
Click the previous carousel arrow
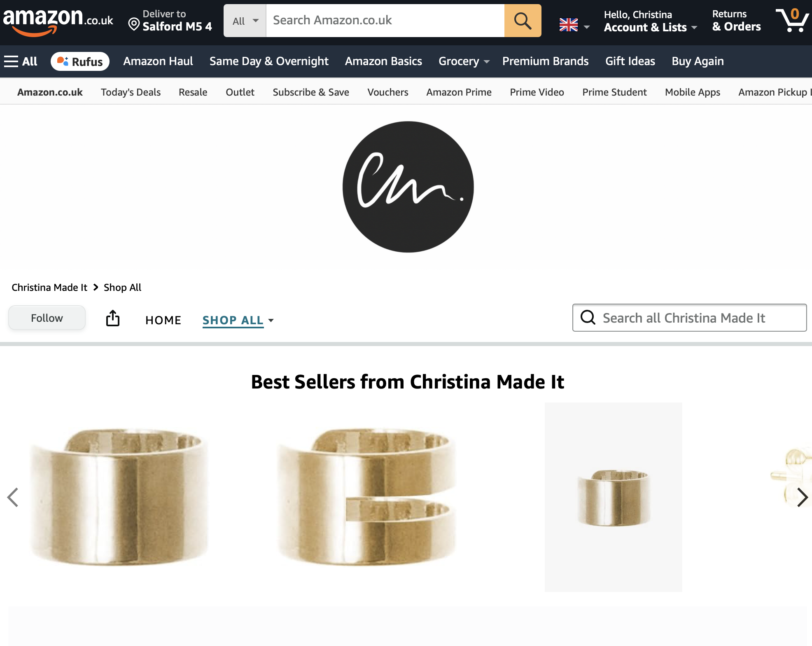click(13, 497)
